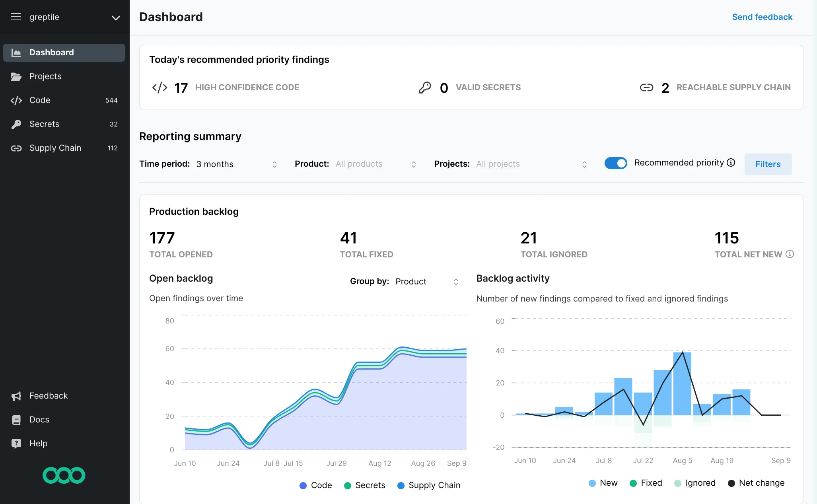The height and width of the screenshot is (504, 817).
Task: Click the Filters button
Action: point(768,164)
